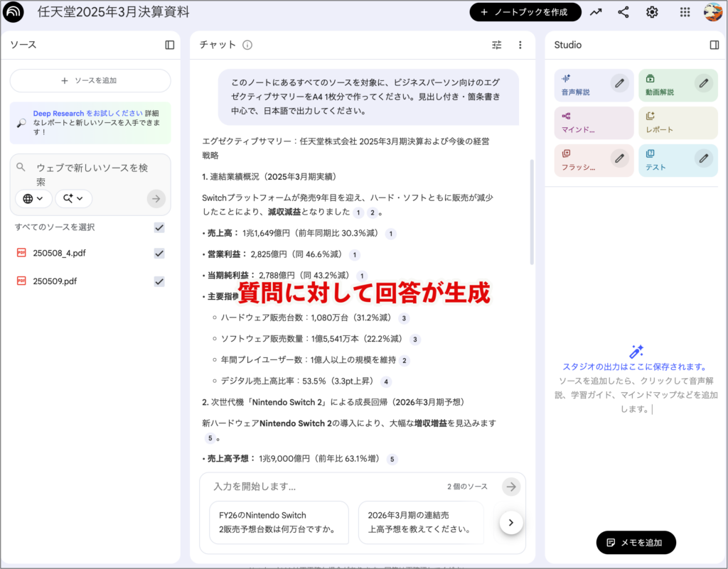Collapse the Studio panel using its sidebar icon
The image size is (728, 569).
click(x=714, y=45)
